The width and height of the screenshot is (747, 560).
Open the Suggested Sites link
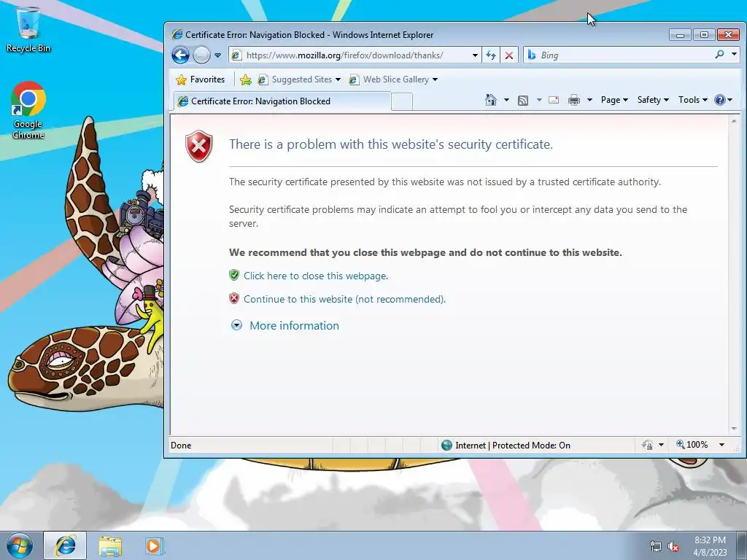[x=299, y=79]
